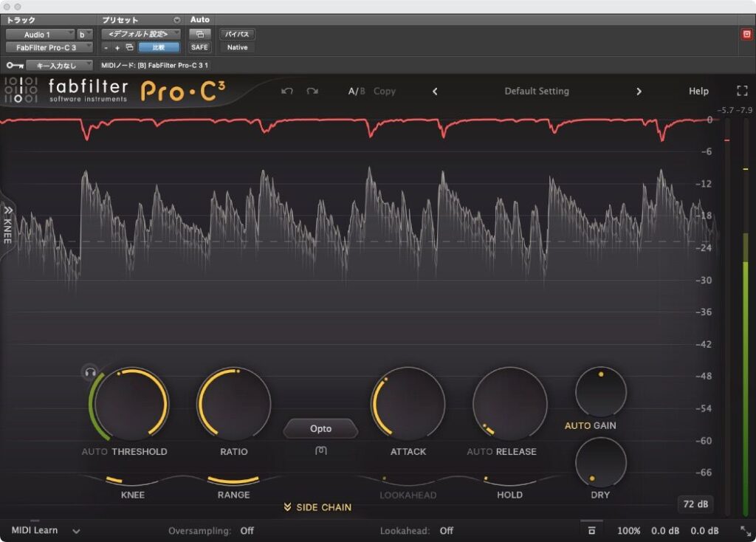Image resolution: width=756 pixels, height=542 pixels.
Task: Open the デフォルト設定 preset dropdown
Action: [x=141, y=34]
